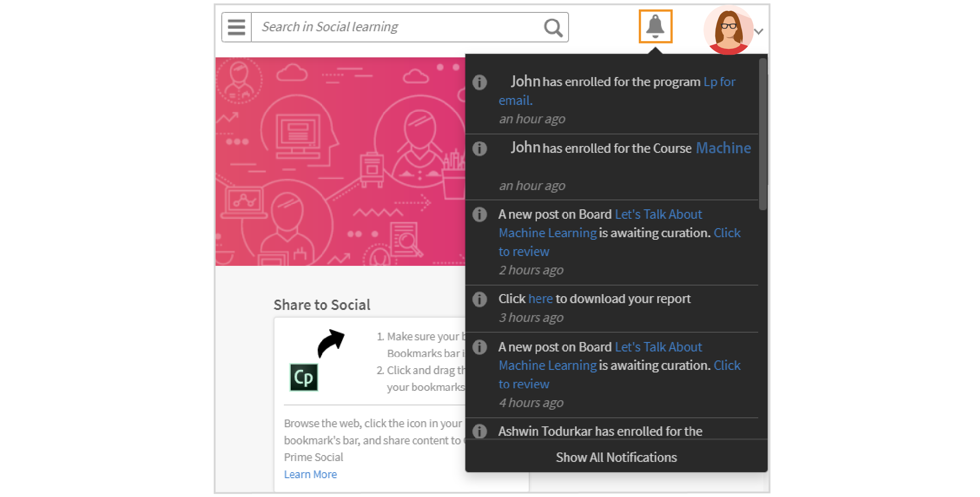Image resolution: width=980 pixels, height=497 pixels.
Task: Open the Lp for email program link
Action: [719, 82]
